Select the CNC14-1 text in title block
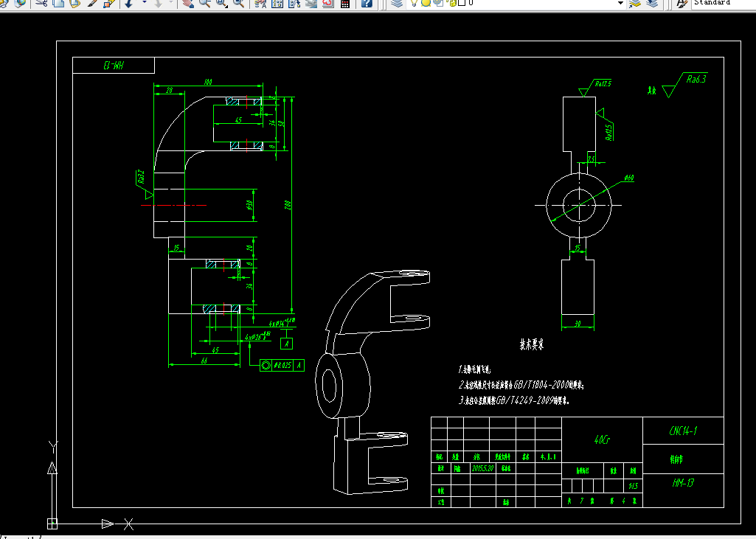Image resolution: width=756 pixels, height=539 pixels. 683,431
